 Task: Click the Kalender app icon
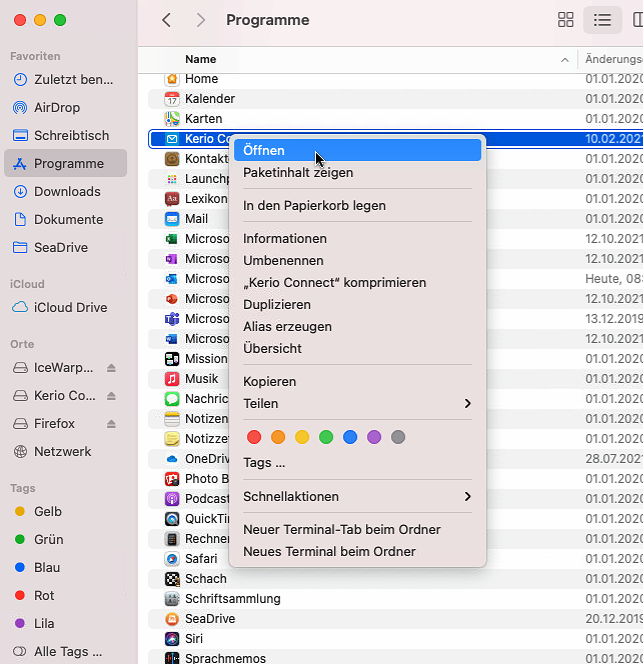pyautogui.click(x=172, y=99)
